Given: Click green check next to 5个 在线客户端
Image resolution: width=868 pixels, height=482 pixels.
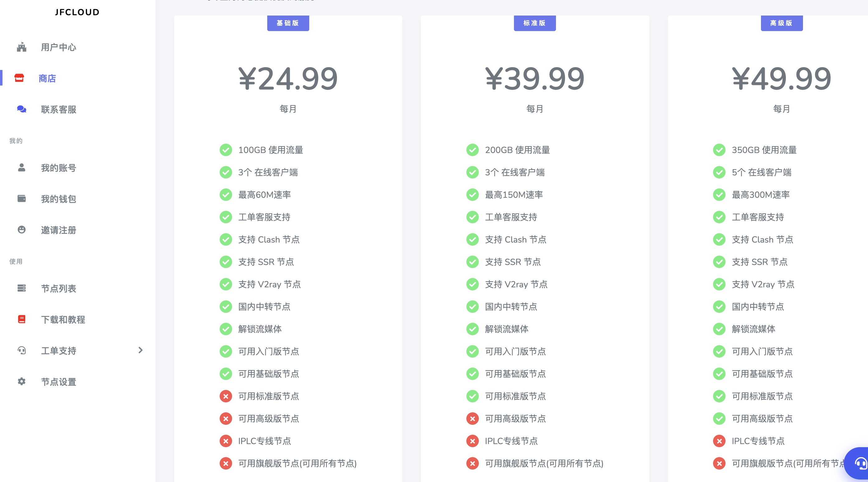Looking at the screenshot, I should coord(719,173).
